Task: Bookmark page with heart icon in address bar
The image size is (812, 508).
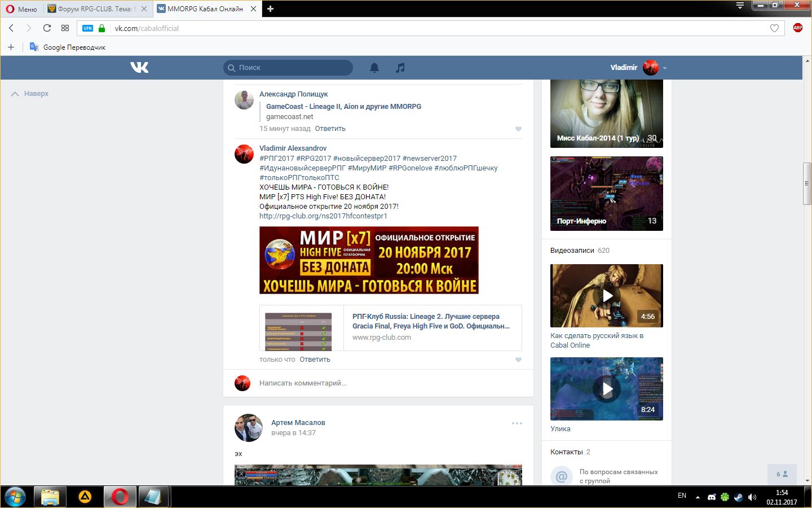Action: (x=774, y=28)
